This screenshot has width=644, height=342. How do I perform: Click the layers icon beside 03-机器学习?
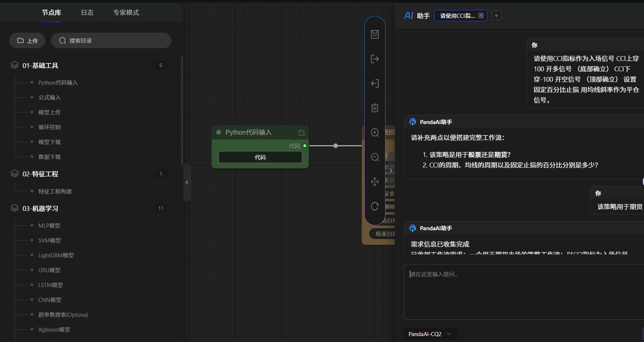(14, 208)
